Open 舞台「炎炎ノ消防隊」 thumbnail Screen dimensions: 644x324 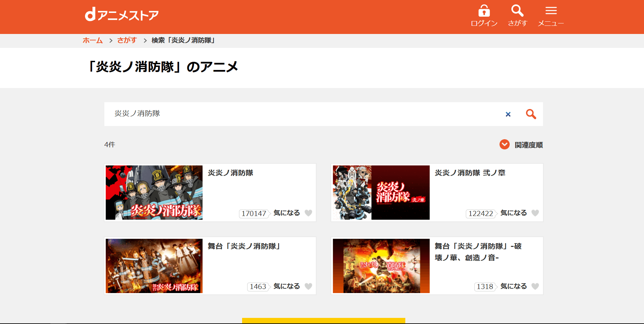(154, 266)
